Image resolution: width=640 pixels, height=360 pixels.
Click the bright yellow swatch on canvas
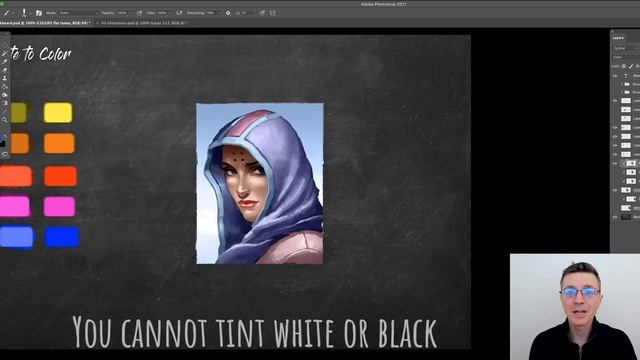(x=58, y=113)
